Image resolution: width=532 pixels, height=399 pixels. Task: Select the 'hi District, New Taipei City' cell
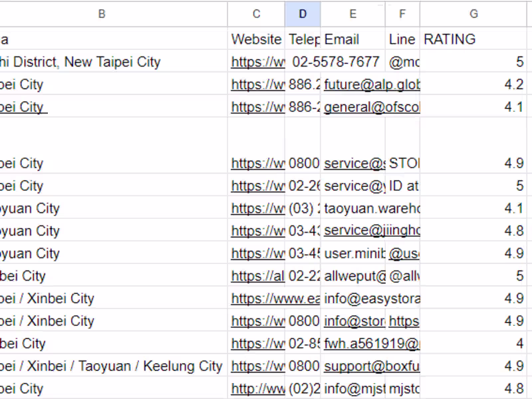point(114,62)
